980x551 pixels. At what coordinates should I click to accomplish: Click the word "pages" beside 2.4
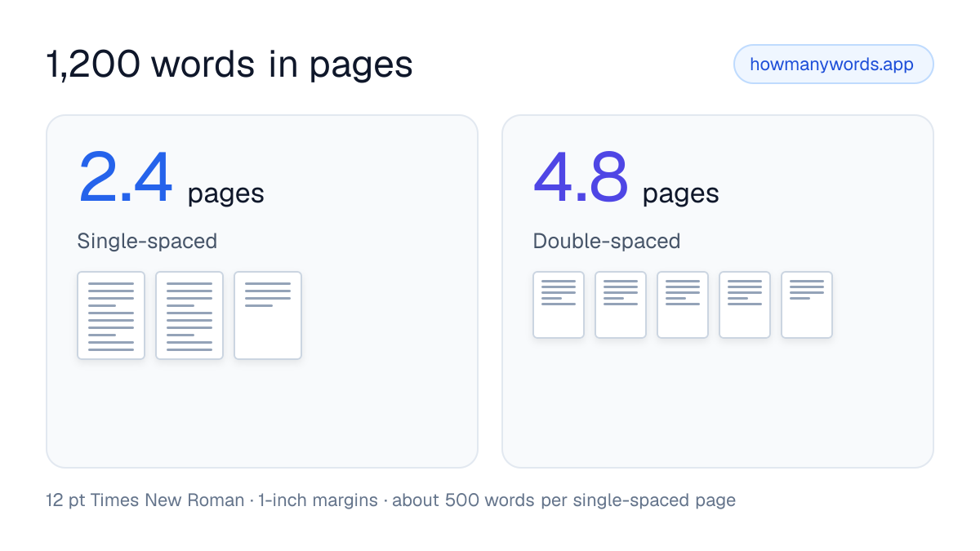(x=226, y=193)
